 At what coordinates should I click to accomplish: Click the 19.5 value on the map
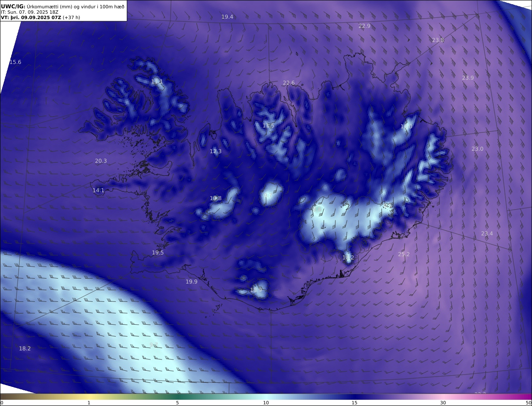[158, 253]
